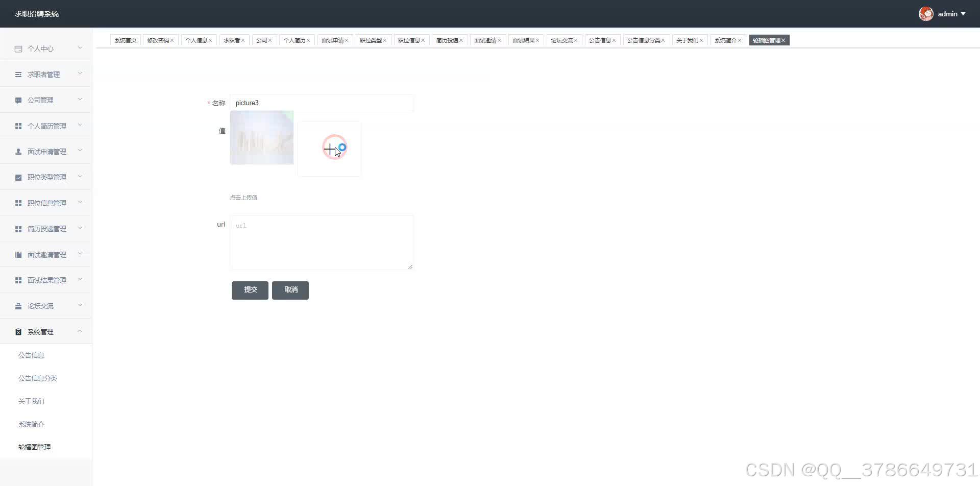The image size is (980, 486).
Task: Close the 个人信息 tab
Action: (210, 40)
